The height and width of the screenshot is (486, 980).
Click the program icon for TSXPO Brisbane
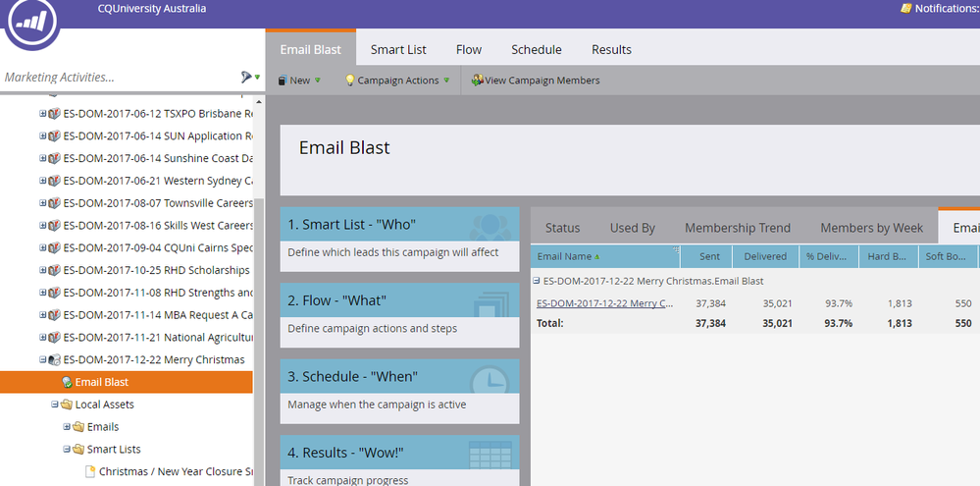pos(54,114)
